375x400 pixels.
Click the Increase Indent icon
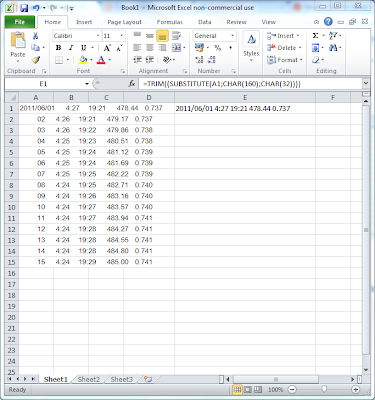coord(150,60)
